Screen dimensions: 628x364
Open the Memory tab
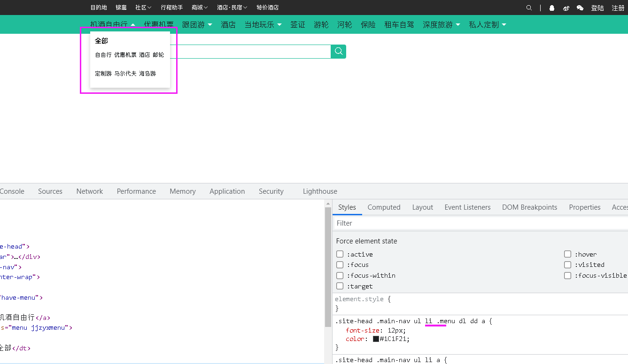pyautogui.click(x=183, y=191)
